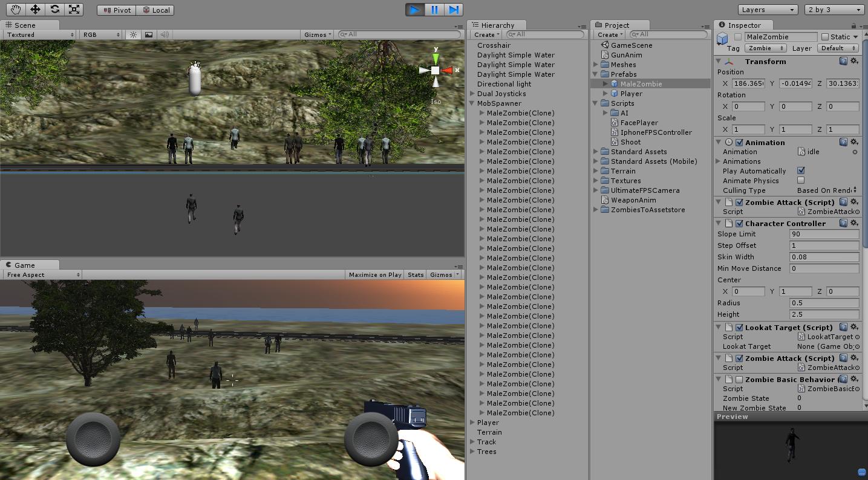This screenshot has height=480, width=868.
Task: Toggle scene audio speaker icon
Action: tap(164, 34)
